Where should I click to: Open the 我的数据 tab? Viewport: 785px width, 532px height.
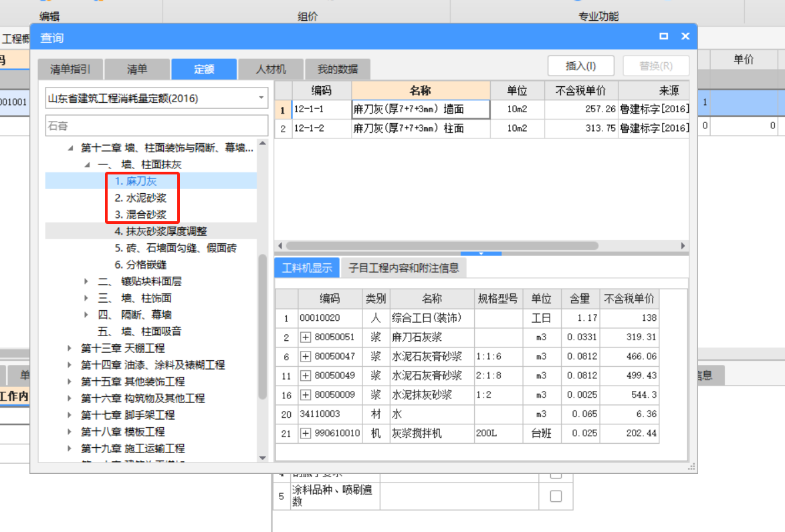pos(338,69)
